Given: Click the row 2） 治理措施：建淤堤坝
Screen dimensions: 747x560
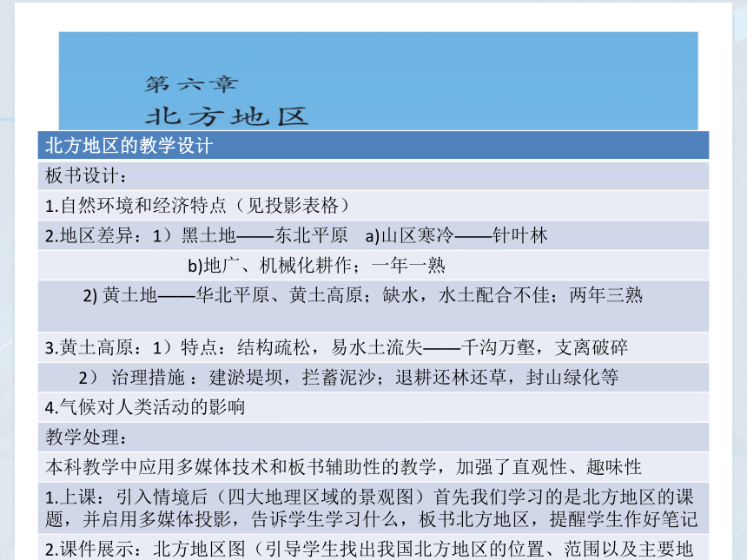Looking at the screenshot, I should click(373, 377).
